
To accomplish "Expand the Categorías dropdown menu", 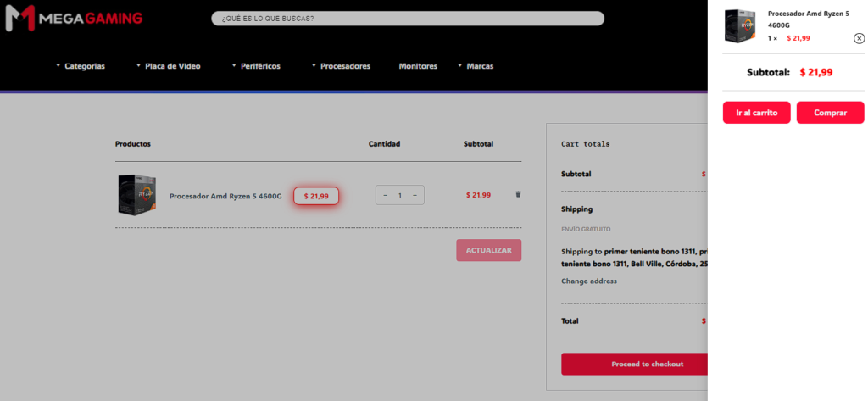I will point(81,66).
